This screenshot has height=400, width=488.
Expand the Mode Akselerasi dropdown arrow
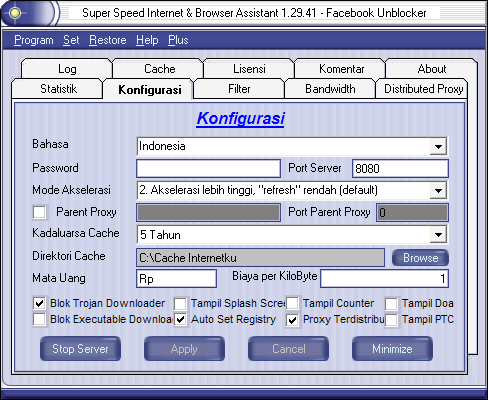coord(438,190)
